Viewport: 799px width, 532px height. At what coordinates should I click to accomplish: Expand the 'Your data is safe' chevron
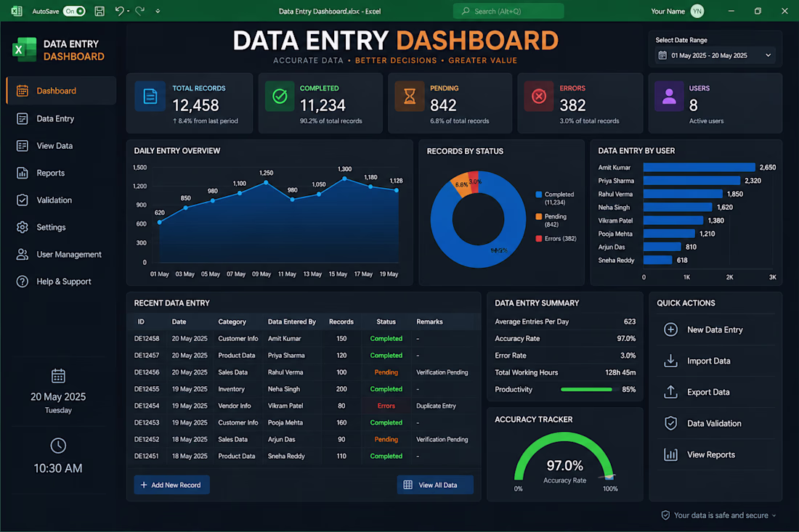click(x=774, y=516)
